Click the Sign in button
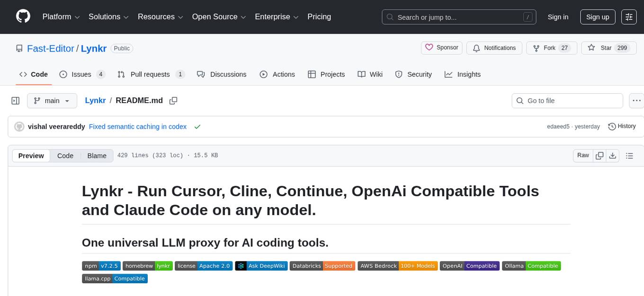This screenshot has width=644, height=296. [x=558, y=17]
